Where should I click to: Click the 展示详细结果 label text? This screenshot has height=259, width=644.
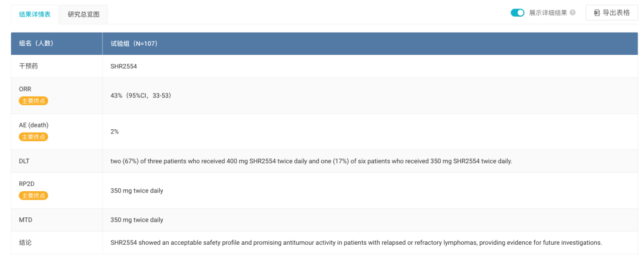[x=548, y=13]
